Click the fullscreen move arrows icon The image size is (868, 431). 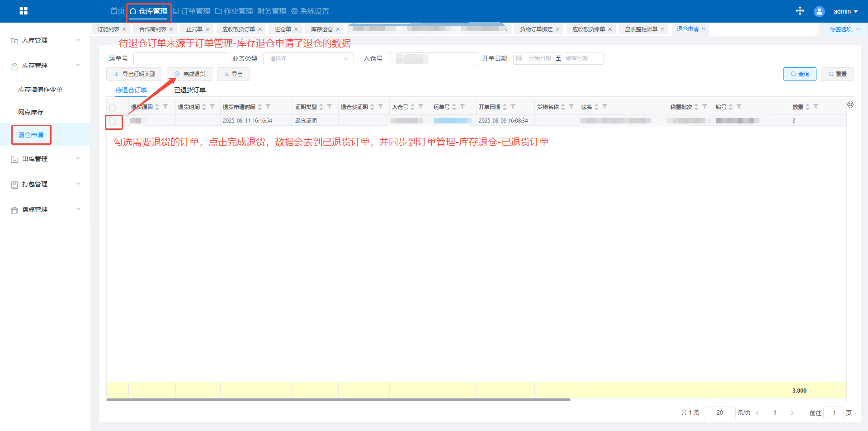click(800, 11)
